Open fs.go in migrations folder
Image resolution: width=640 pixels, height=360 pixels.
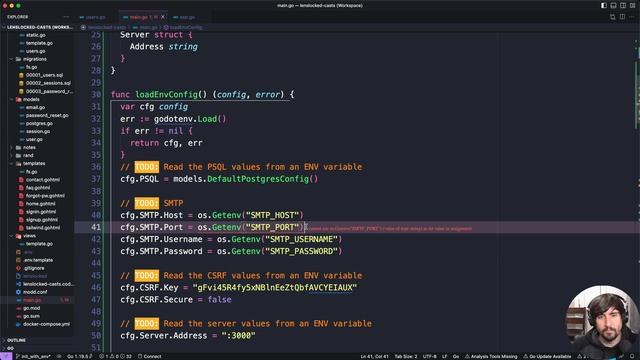(x=31, y=67)
